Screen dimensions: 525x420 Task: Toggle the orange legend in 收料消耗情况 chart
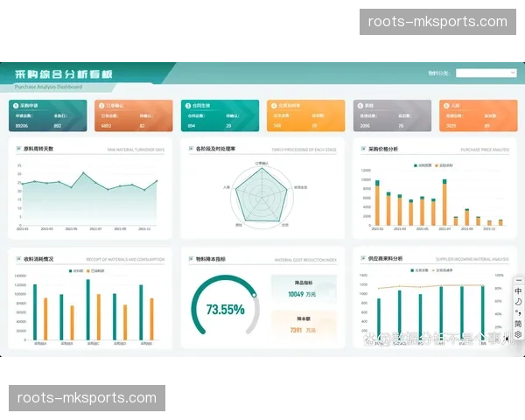(93, 271)
